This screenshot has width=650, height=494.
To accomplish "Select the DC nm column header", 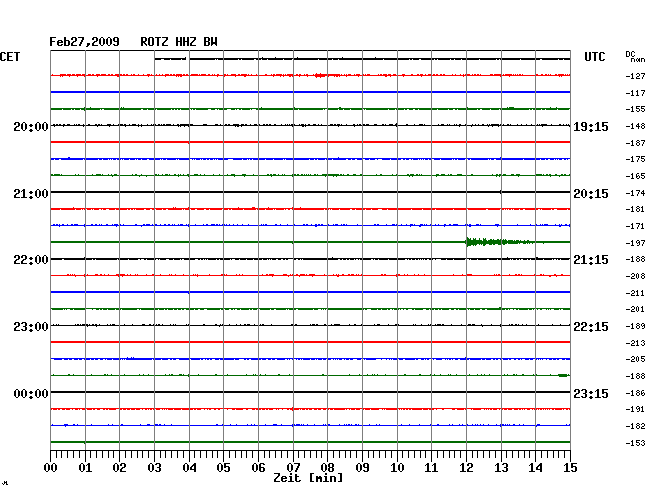I will [635, 57].
